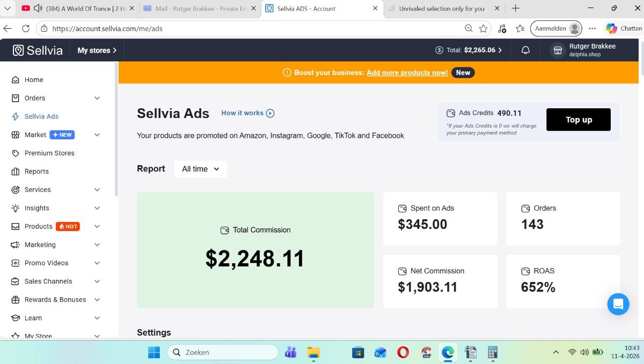Open the chat support bubble
644x364 pixels.
click(618, 304)
